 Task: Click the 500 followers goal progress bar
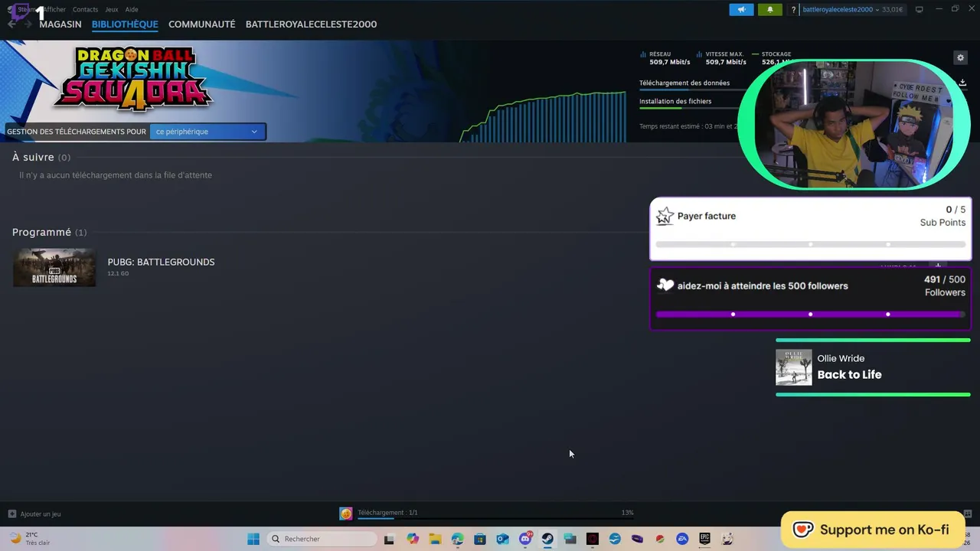point(810,314)
